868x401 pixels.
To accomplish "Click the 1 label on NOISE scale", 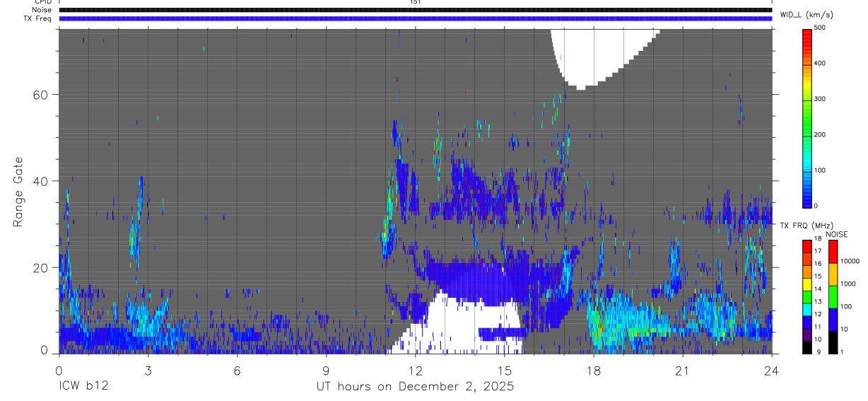I will [841, 351].
